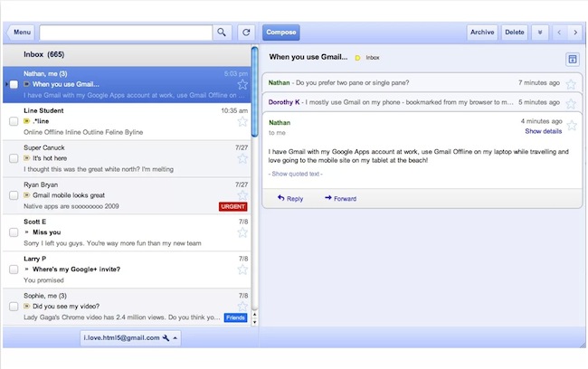Click the search magnifier icon
Image resolution: width=588 pixels, height=369 pixels.
pos(222,33)
